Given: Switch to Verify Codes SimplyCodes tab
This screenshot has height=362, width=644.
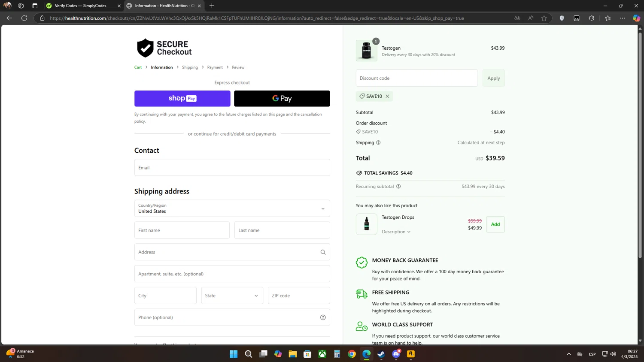Looking at the screenshot, I should [x=80, y=6].
